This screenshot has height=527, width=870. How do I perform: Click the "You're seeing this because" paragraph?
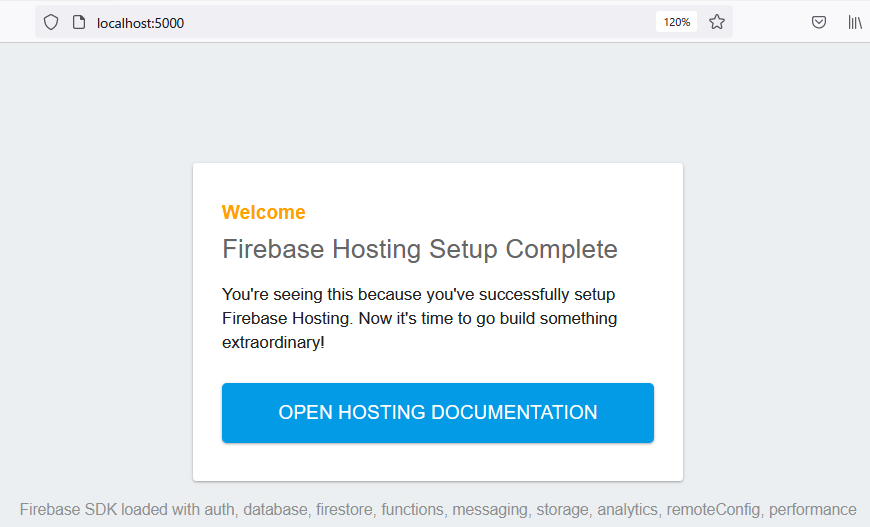coord(419,295)
